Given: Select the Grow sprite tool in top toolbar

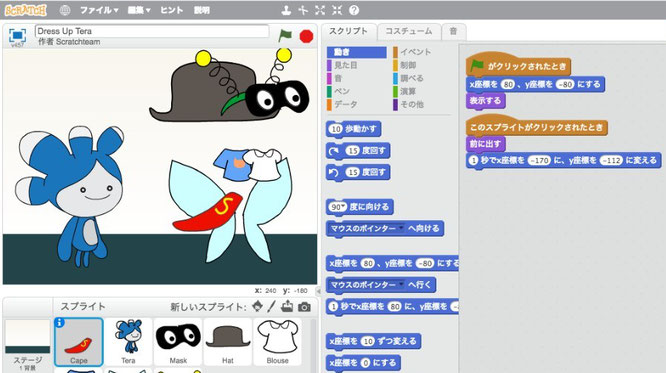Looking at the screenshot, I should pos(320,10).
